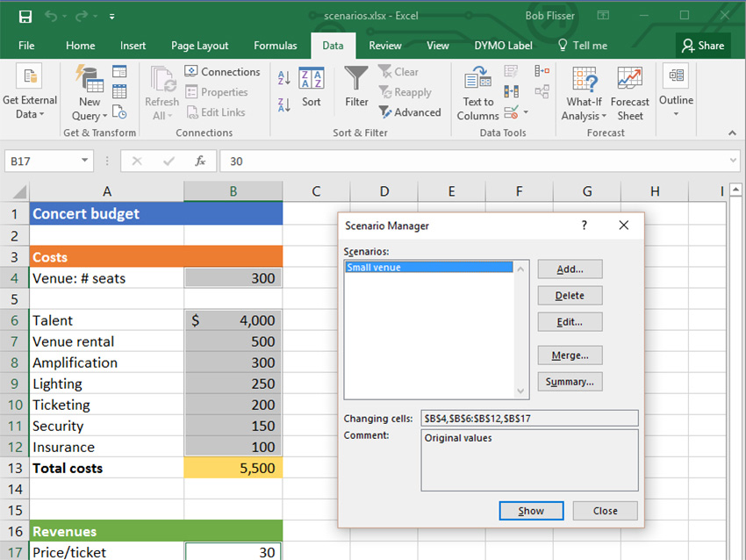Click the Save icon in title bar
746x560 pixels.
point(25,17)
